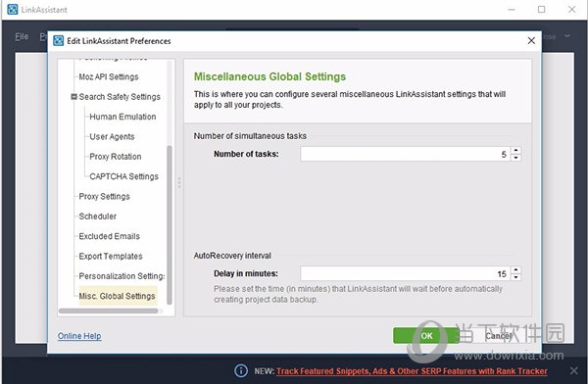Confirm preferences with the OK button

point(426,336)
